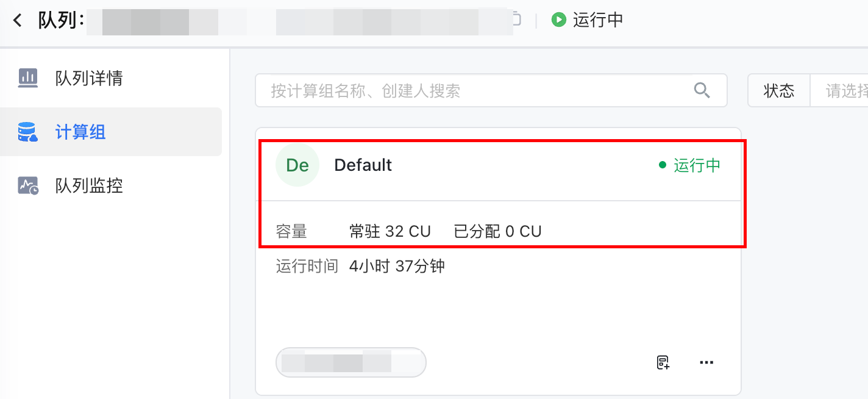Click the green De avatar circle
This screenshot has width=868, height=399.
point(297,165)
